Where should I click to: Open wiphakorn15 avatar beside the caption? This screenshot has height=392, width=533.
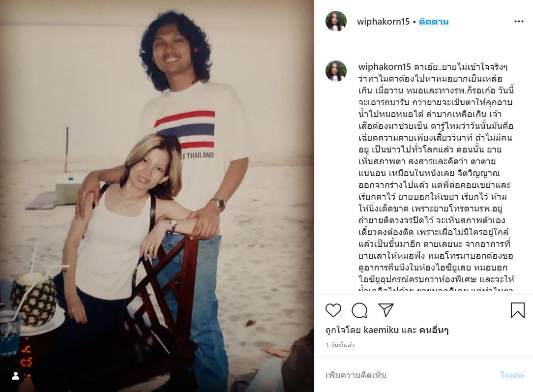(336, 71)
